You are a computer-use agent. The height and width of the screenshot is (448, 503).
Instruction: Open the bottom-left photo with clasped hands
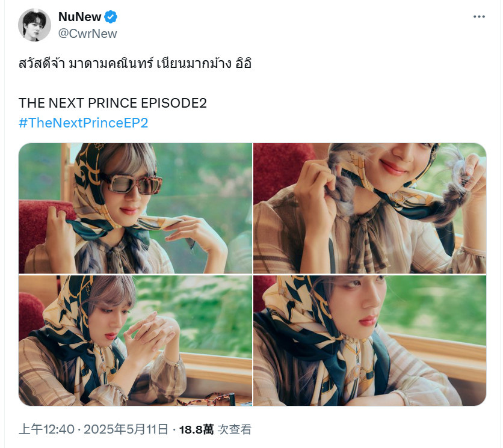pyautogui.click(x=135, y=340)
